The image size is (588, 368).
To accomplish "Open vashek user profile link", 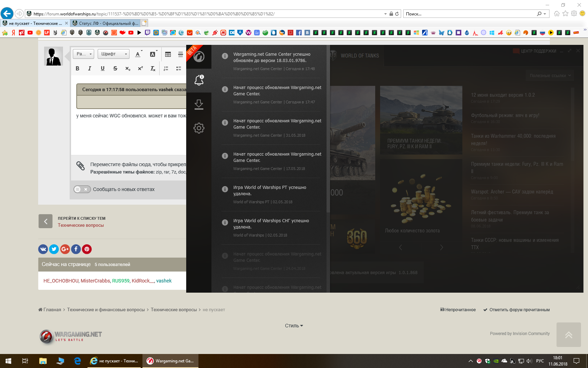I will pos(164,281).
